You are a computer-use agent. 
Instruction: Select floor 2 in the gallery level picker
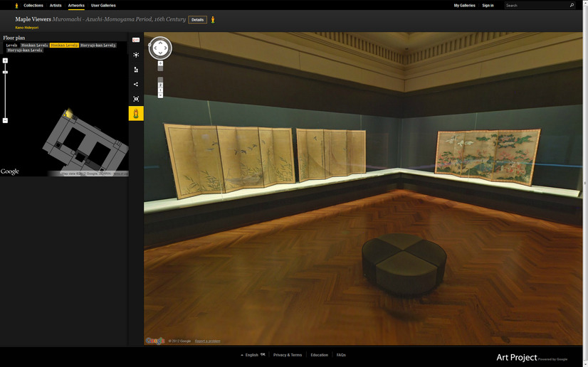coord(160,85)
